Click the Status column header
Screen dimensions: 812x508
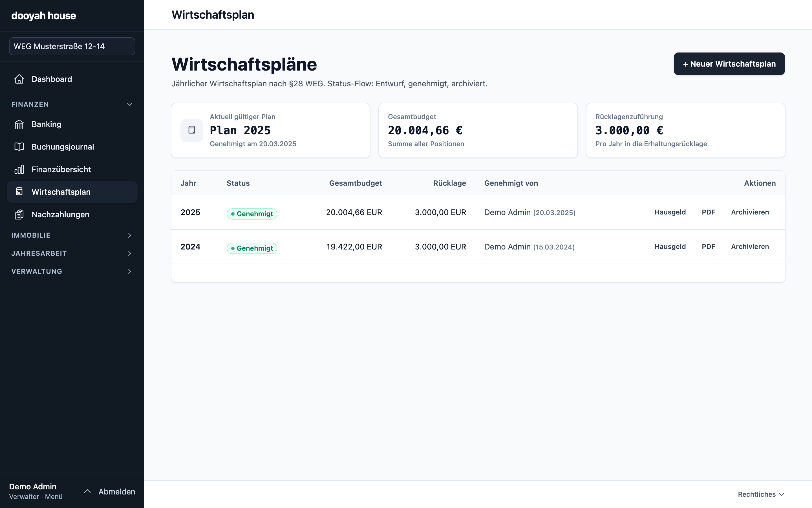click(238, 183)
